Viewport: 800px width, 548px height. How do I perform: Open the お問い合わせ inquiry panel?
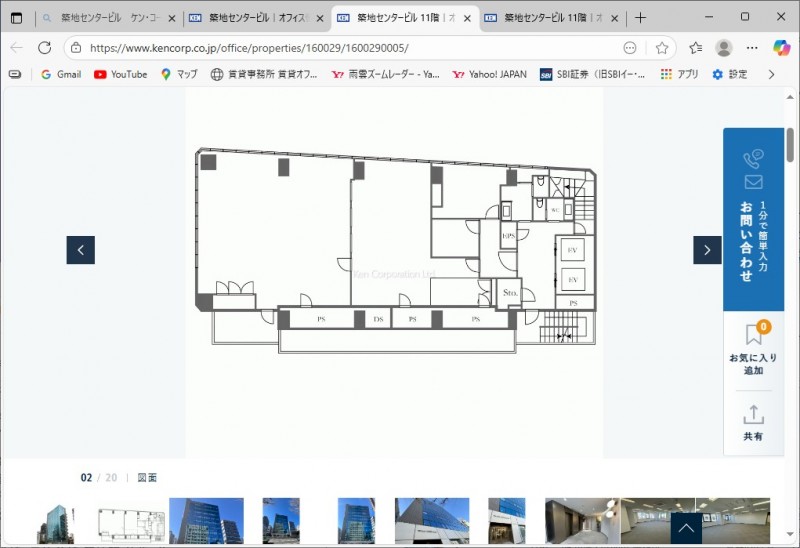click(x=753, y=220)
